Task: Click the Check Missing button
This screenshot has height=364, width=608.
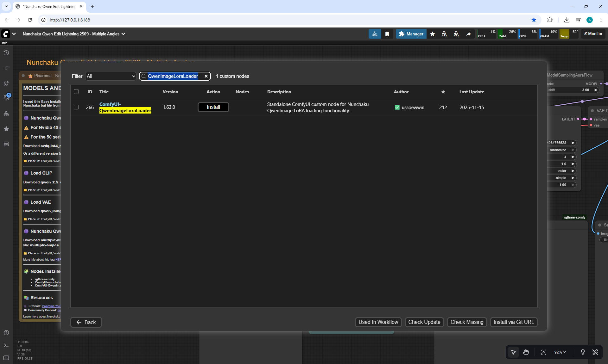Action: (x=467, y=322)
